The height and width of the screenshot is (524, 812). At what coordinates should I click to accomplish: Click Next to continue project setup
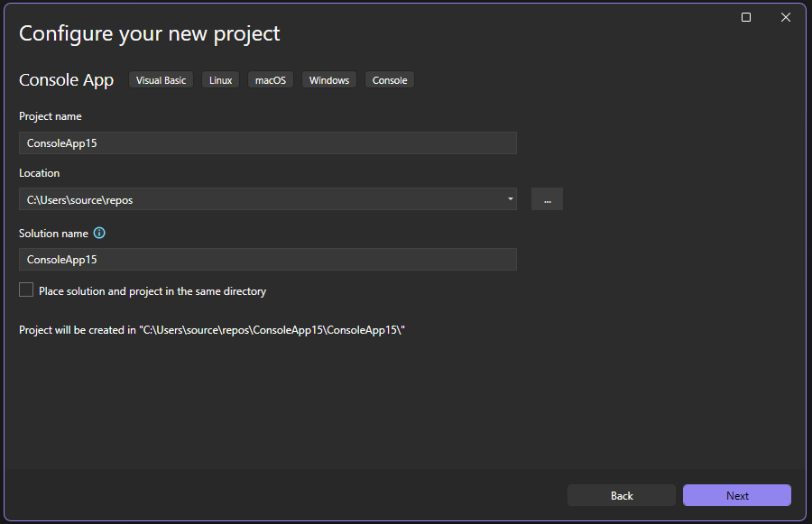[x=736, y=495]
